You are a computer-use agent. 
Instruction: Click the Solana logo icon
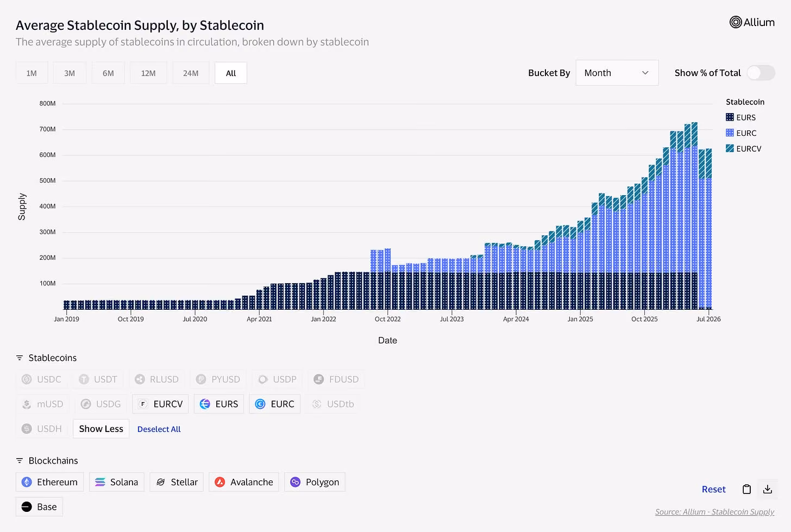(x=100, y=482)
